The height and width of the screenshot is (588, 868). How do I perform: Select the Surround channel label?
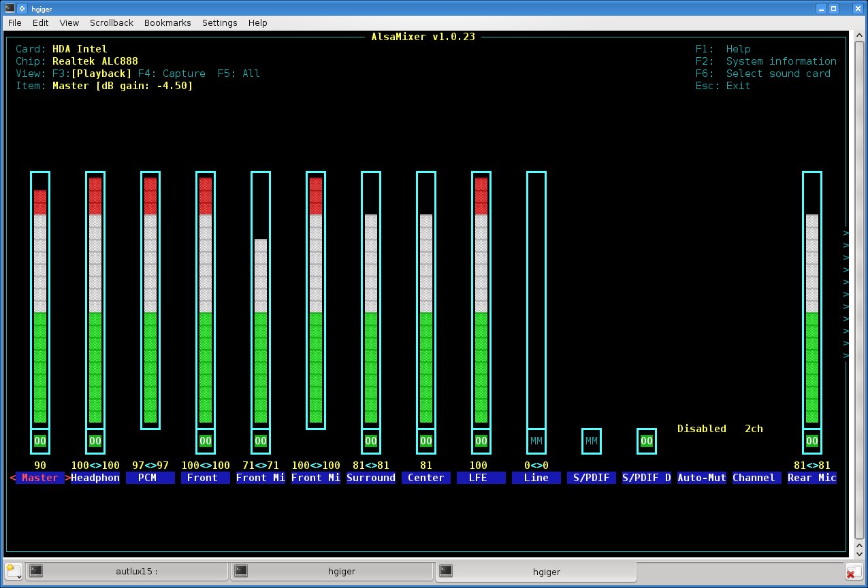(371, 478)
